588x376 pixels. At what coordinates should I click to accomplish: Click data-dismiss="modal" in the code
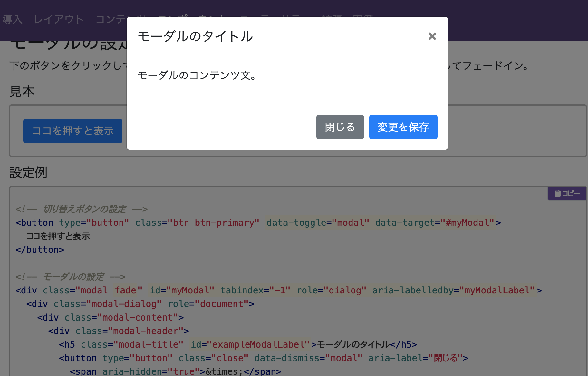pos(309,358)
